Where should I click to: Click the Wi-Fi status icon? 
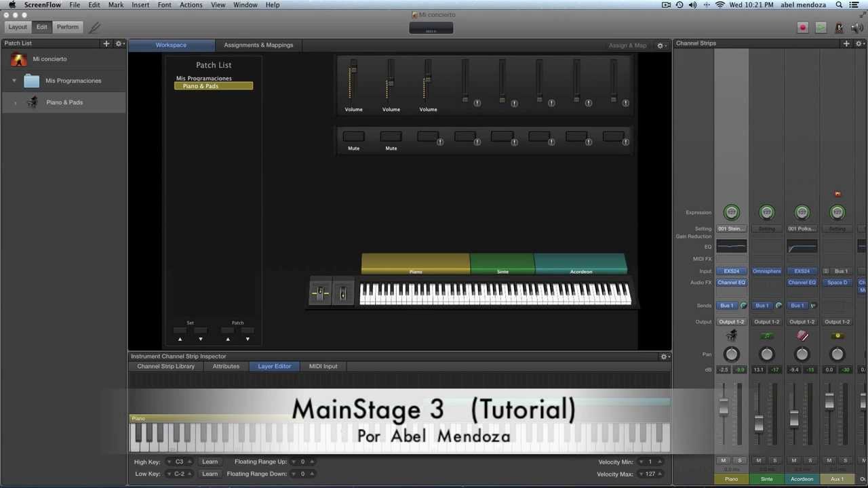coord(720,5)
